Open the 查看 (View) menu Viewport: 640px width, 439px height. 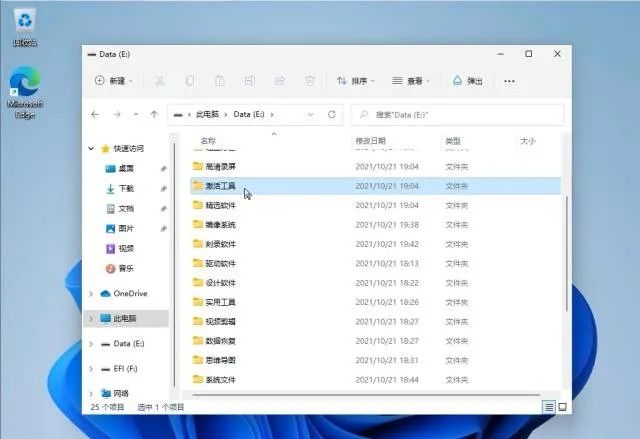pos(411,81)
